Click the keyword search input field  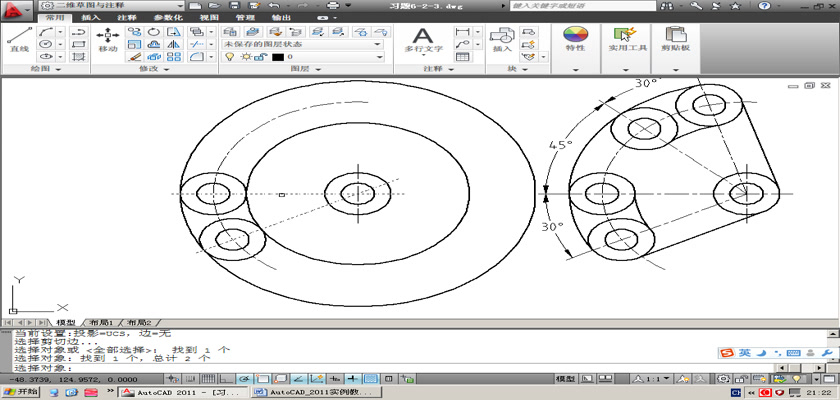pos(547,6)
